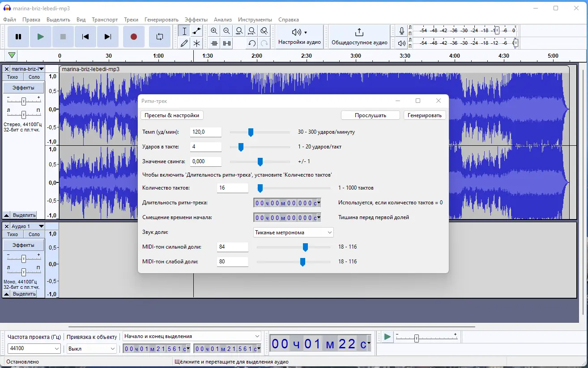Screen dimensions: 588x368
Task: Open the Share Audio upload icon
Action: coord(359,32)
